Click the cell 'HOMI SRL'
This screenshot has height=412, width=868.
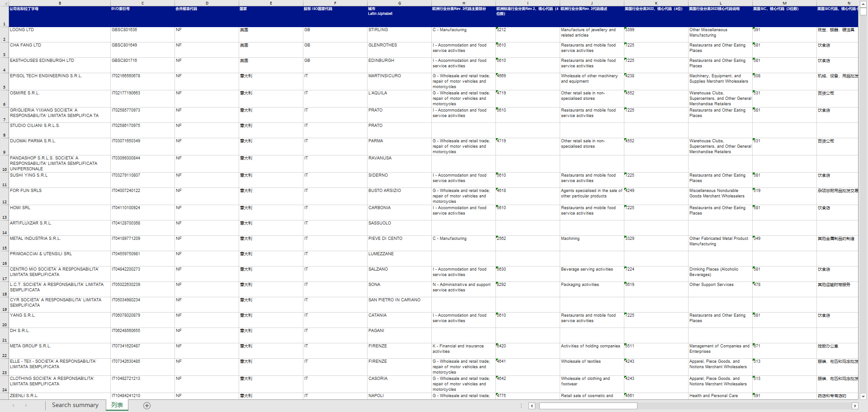click(x=60, y=213)
